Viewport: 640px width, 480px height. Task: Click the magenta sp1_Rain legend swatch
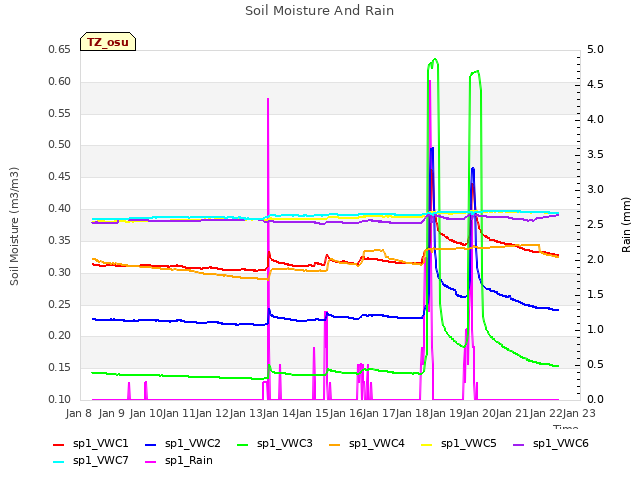151,462
